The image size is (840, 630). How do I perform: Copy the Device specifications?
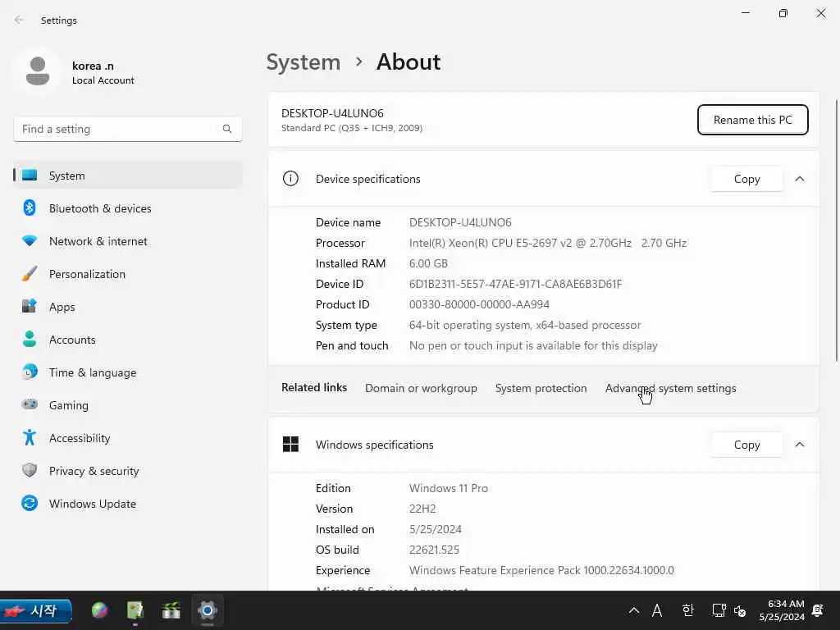746,179
